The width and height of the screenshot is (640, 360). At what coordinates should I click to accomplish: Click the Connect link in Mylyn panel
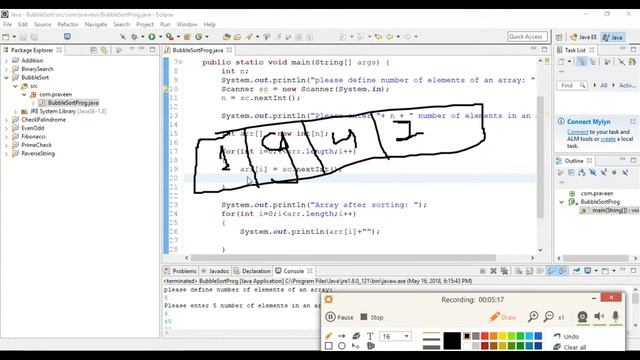tap(578, 132)
